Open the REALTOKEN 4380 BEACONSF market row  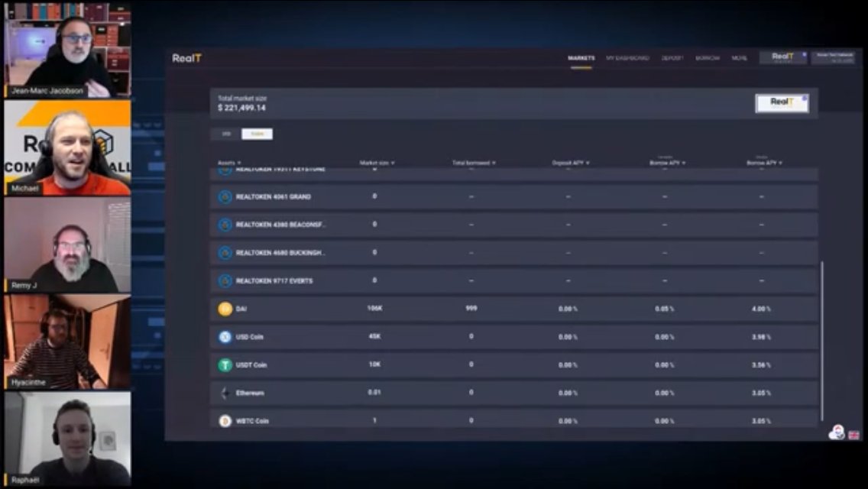tap(513, 225)
